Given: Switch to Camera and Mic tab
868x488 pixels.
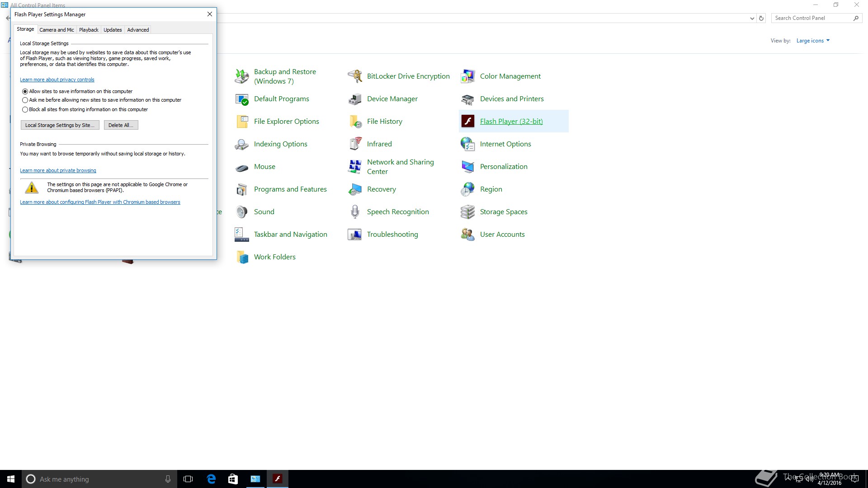Looking at the screenshot, I should pos(57,30).
